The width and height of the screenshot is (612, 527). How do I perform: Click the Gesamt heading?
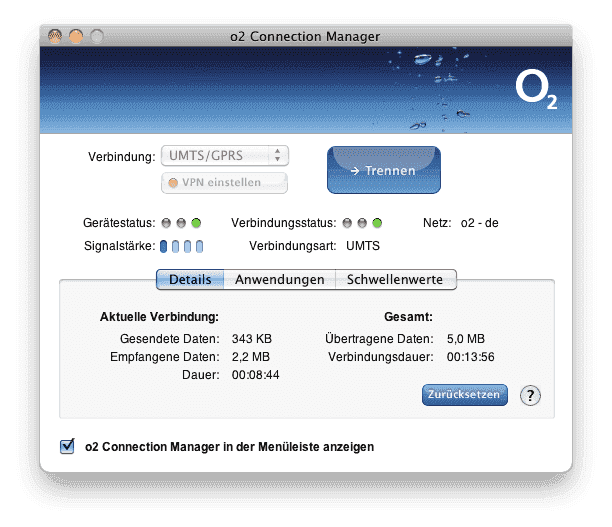pos(408,317)
